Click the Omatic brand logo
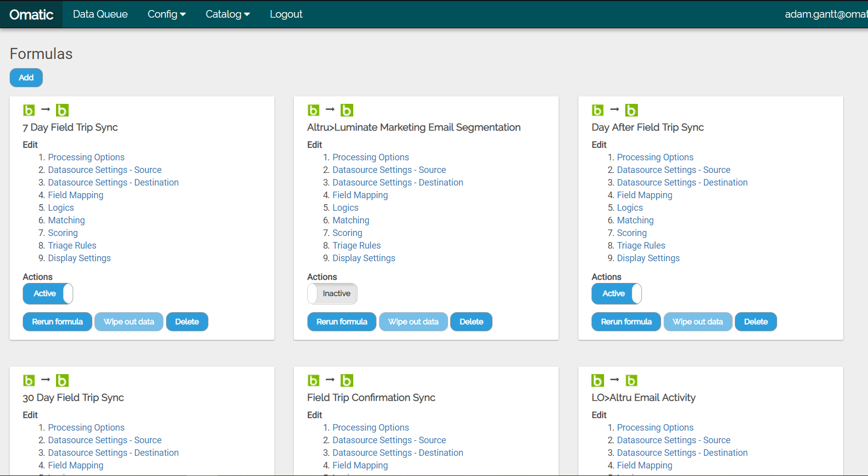Viewport: 868px width, 476px height. coord(31,15)
